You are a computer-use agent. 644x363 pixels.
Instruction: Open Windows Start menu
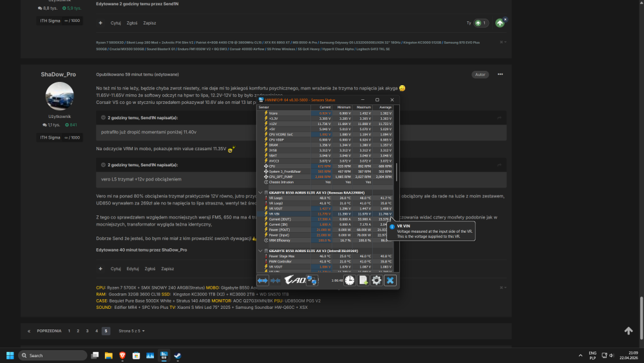pyautogui.click(x=10, y=356)
